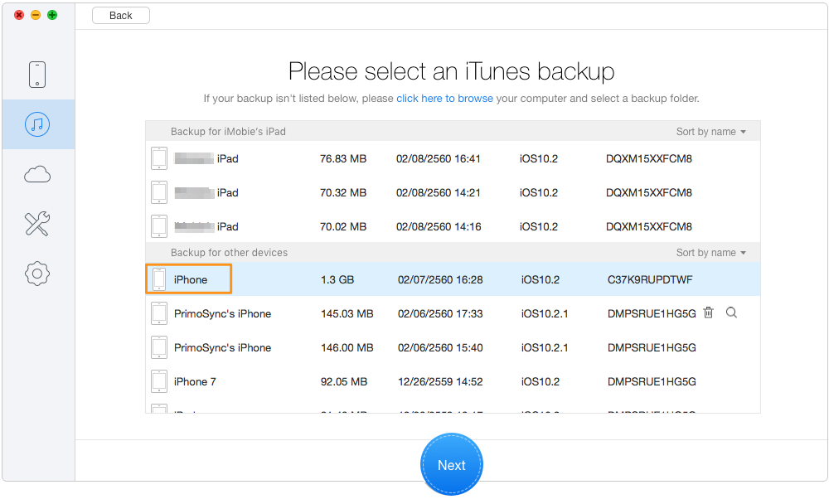Screen dimensions: 829x504
Task: Click the 70.02 MB size value
Action: click(343, 226)
